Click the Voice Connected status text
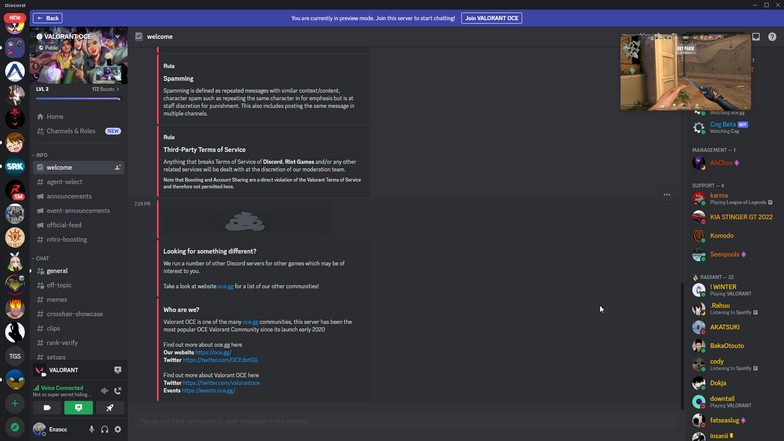The image size is (784, 441). [62, 388]
